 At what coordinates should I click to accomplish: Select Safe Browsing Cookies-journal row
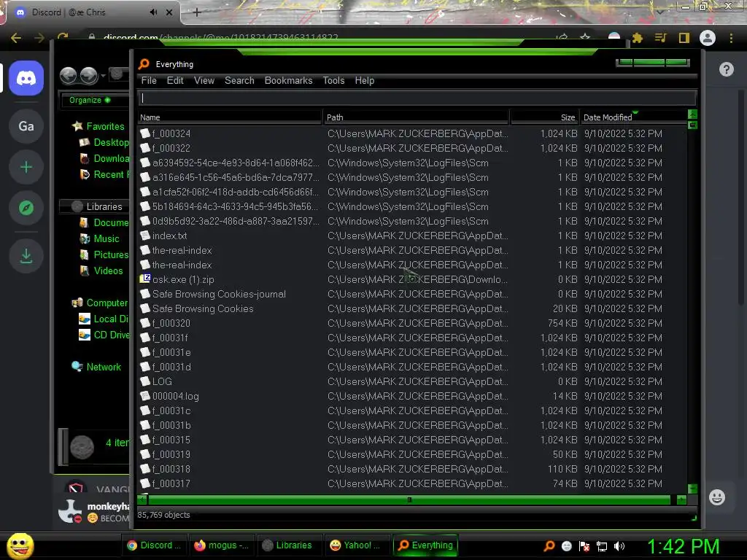pos(412,294)
